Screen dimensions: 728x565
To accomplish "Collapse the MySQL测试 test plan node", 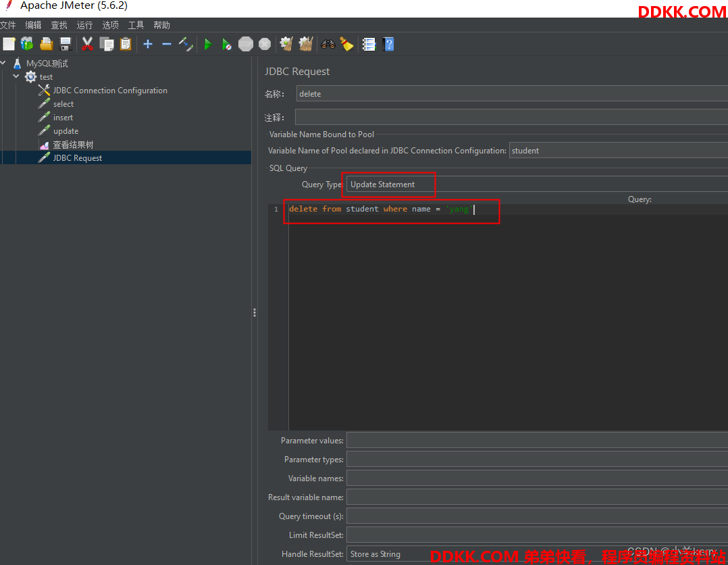I will (x=3, y=63).
